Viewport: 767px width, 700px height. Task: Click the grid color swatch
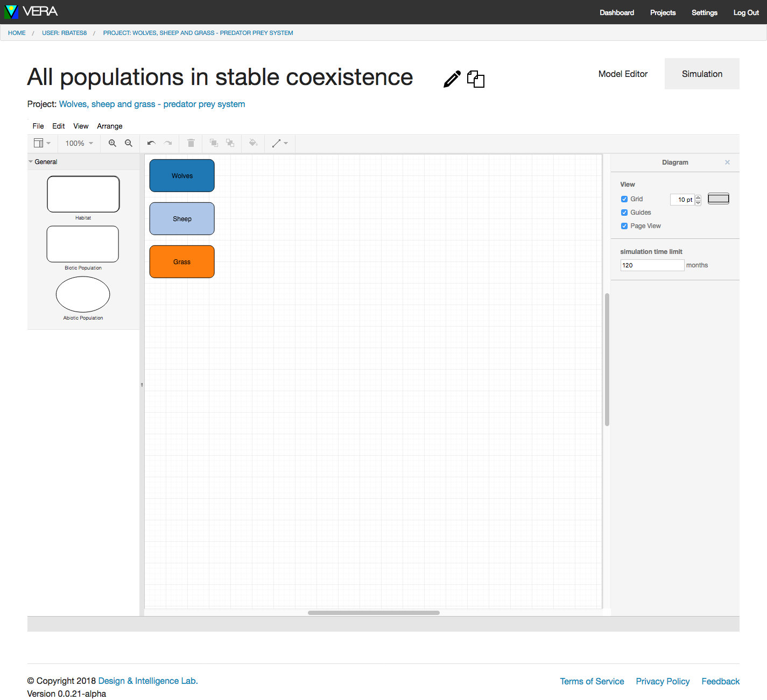click(x=718, y=199)
